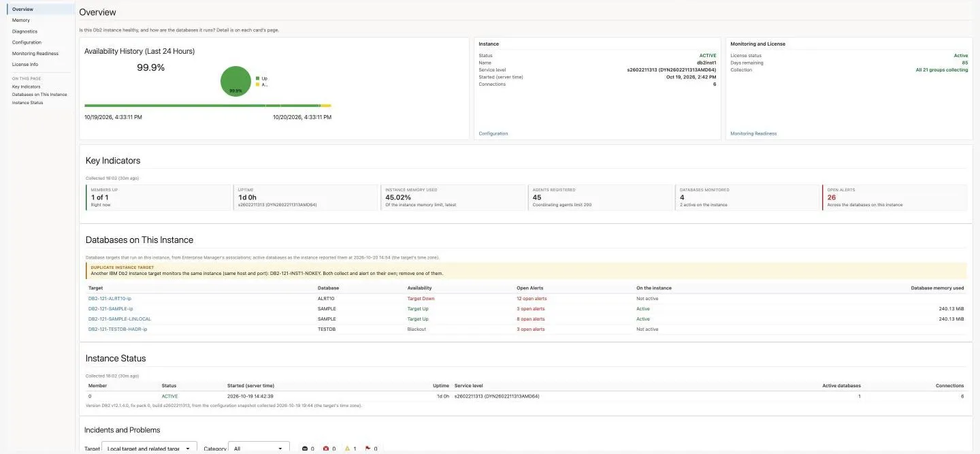980x454 pixels.
Task: Click the yellow legend swatch under Up
Action: (x=258, y=85)
